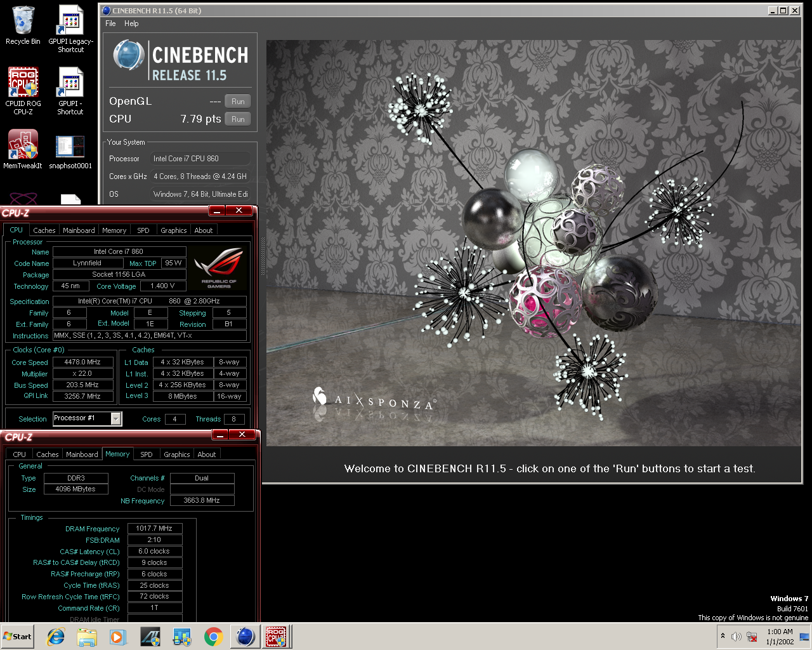
Task: Run the OpenGL benchmark
Action: click(x=238, y=102)
